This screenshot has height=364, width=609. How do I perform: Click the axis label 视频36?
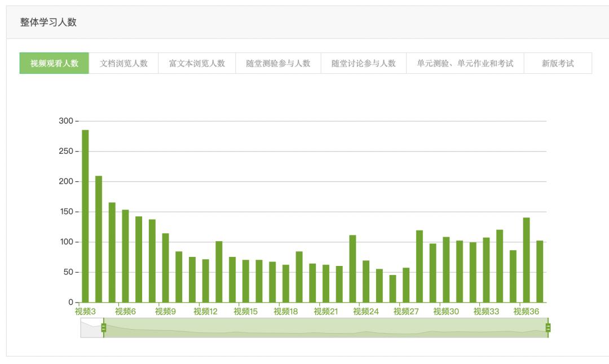coord(526,311)
